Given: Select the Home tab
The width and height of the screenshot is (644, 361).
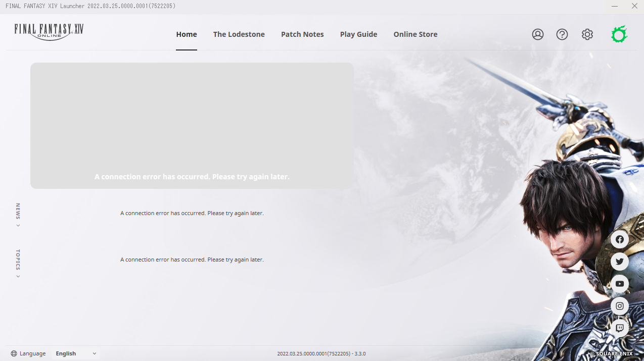Looking at the screenshot, I should (187, 34).
